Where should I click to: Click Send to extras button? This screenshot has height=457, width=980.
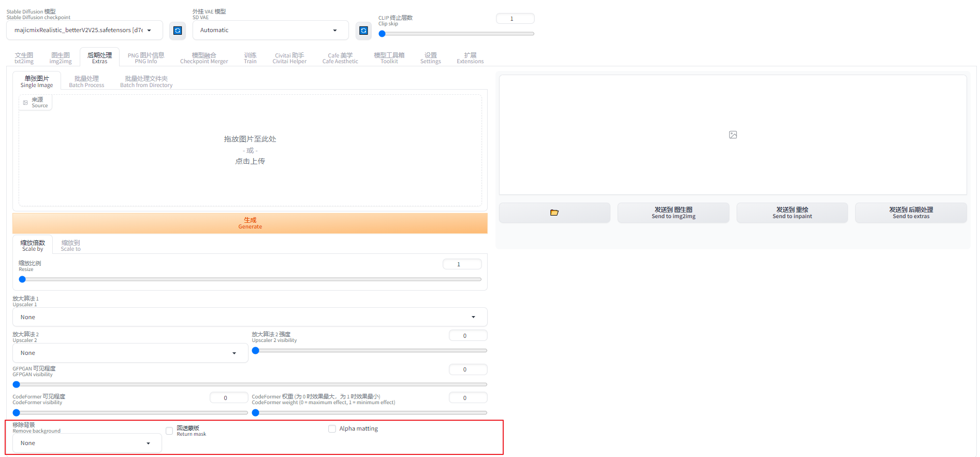click(x=911, y=212)
